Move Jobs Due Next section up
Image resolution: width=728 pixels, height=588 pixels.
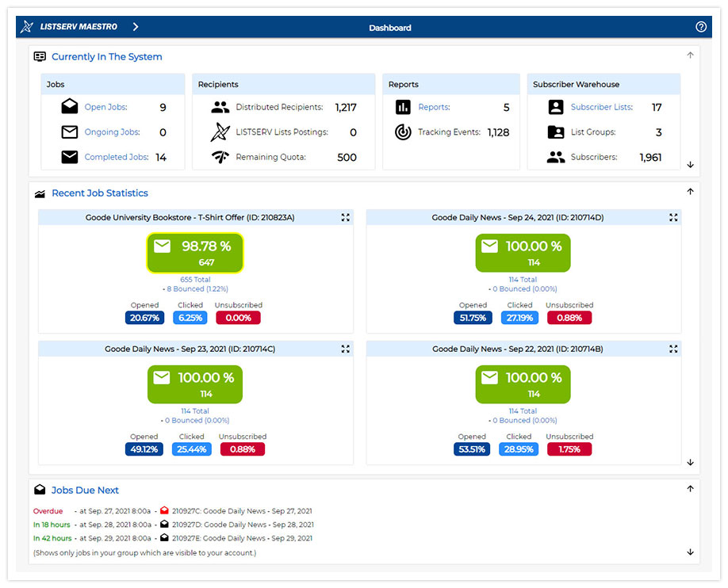691,488
